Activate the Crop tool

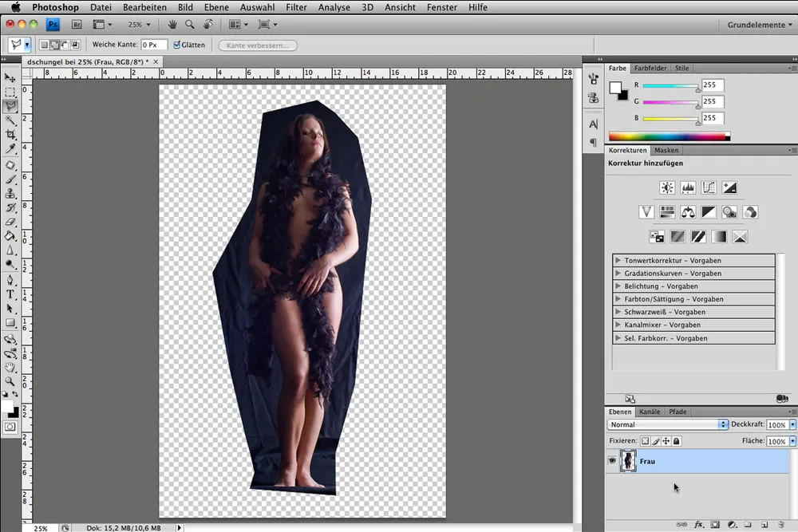click(10, 133)
